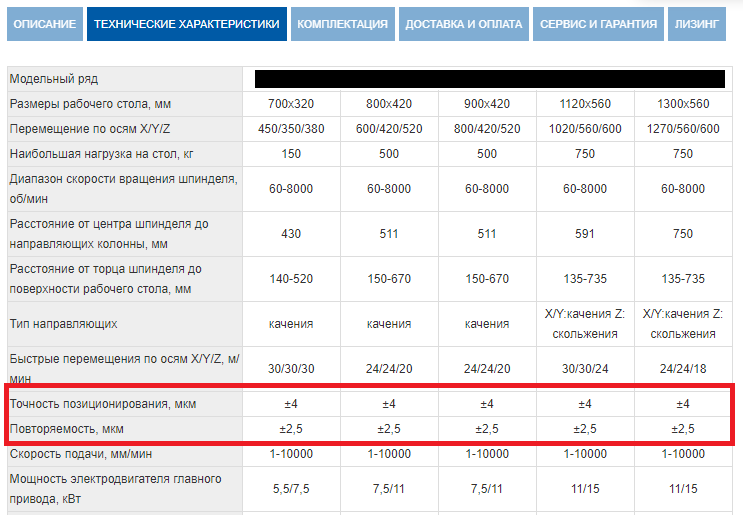Select the 140-520 spindle distance cell
Screen dimensions: 743x515
tap(292, 279)
